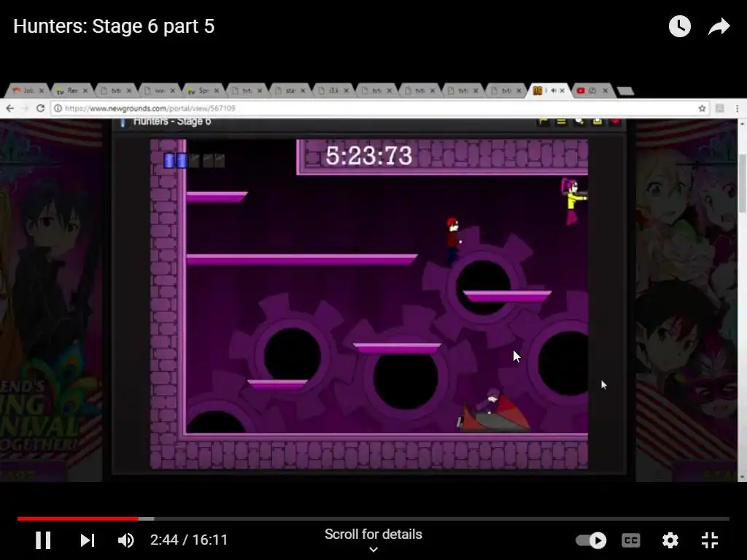This screenshot has height=560, width=747.
Task: Mute audio on the Newgrounds tab
Action: pos(553,90)
